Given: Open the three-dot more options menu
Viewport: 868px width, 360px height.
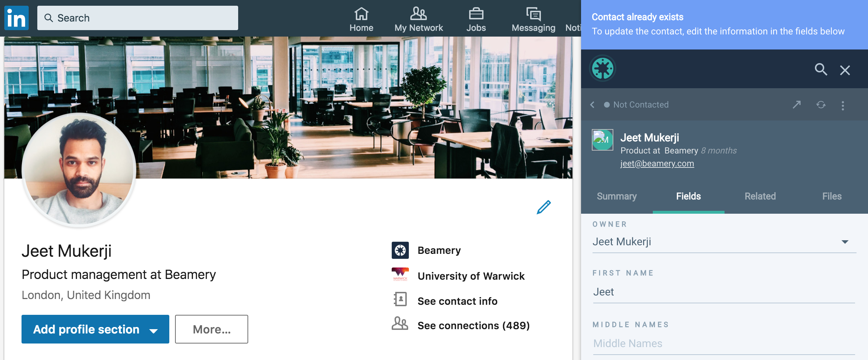Looking at the screenshot, I should (843, 105).
